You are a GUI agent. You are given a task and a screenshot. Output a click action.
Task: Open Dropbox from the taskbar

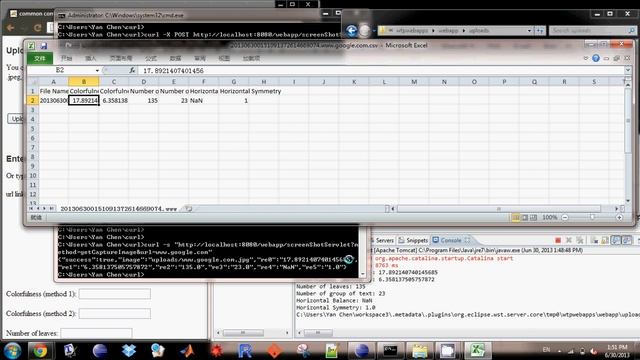129,351
